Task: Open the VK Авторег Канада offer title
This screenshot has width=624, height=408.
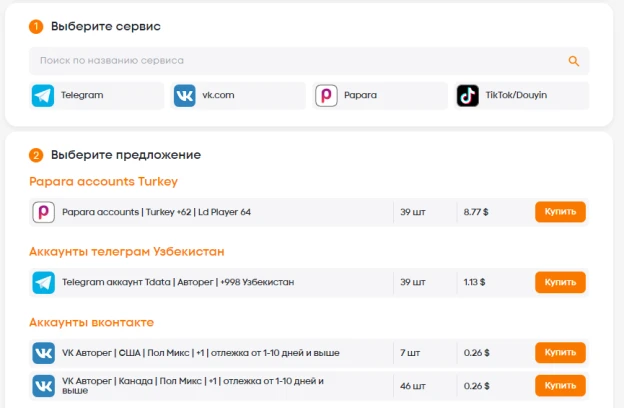Action: click(x=193, y=385)
